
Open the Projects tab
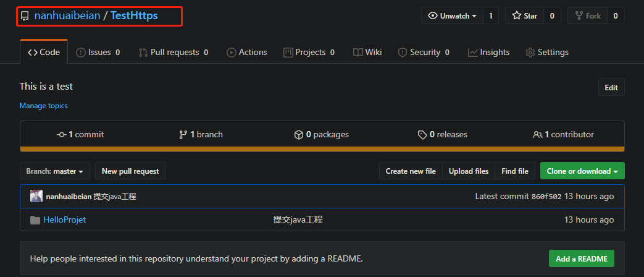[309, 52]
